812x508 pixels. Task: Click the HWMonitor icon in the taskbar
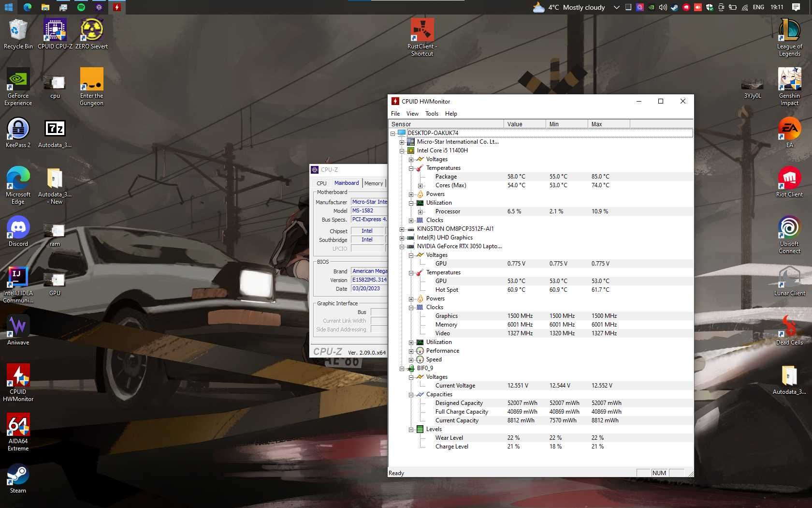(116, 7)
